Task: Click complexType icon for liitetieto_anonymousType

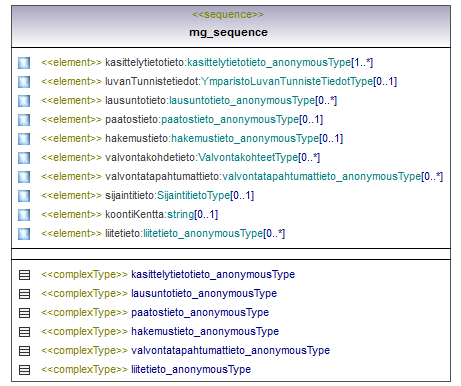Action: click(x=24, y=370)
